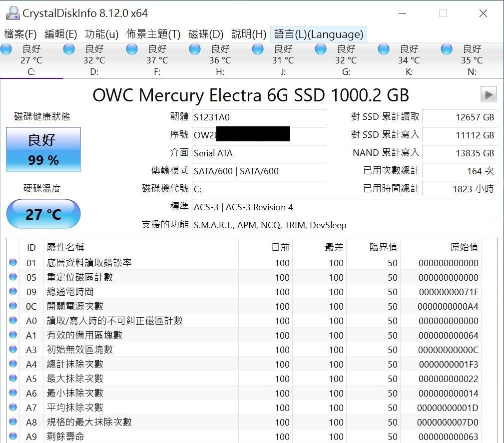504x443 pixels.
Task: Click the 27 °C temperature button
Action: click(x=43, y=214)
